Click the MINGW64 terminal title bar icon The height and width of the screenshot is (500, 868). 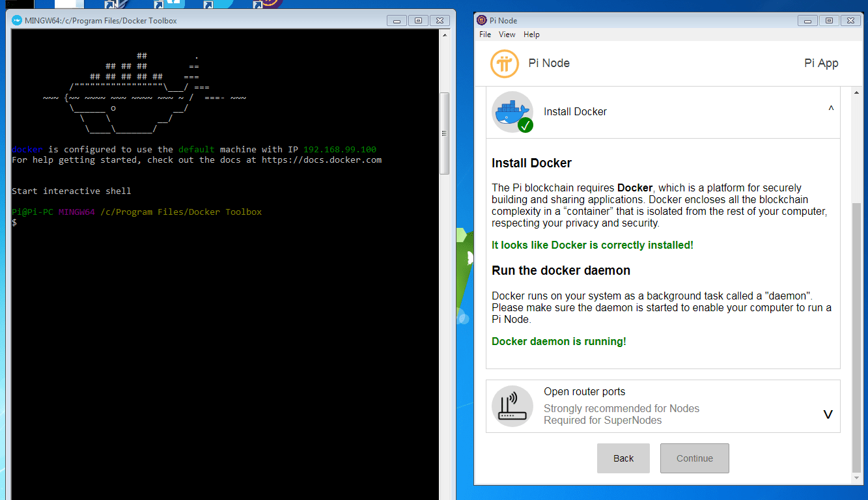point(17,20)
